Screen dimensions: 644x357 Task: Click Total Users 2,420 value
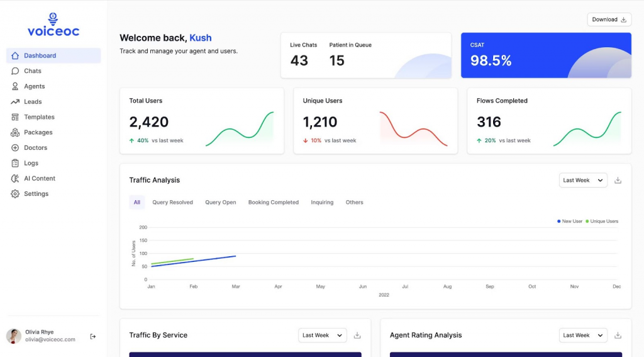coord(148,122)
